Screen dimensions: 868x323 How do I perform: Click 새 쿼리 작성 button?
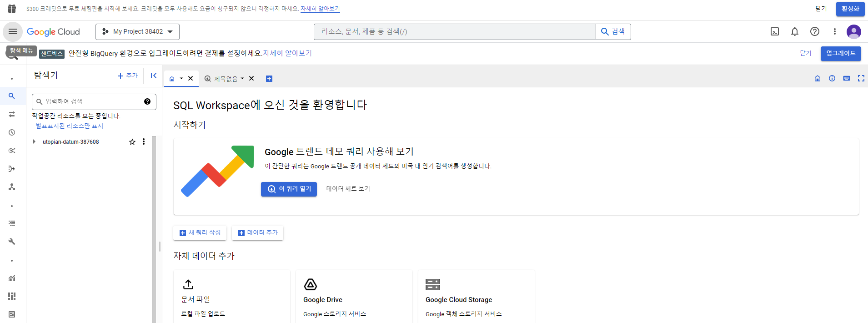tap(200, 232)
